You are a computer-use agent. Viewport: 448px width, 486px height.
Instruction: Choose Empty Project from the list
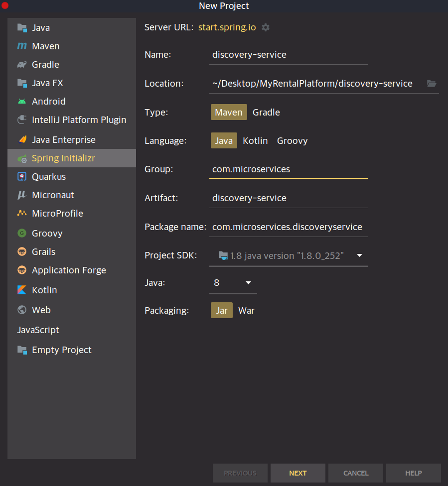click(61, 350)
